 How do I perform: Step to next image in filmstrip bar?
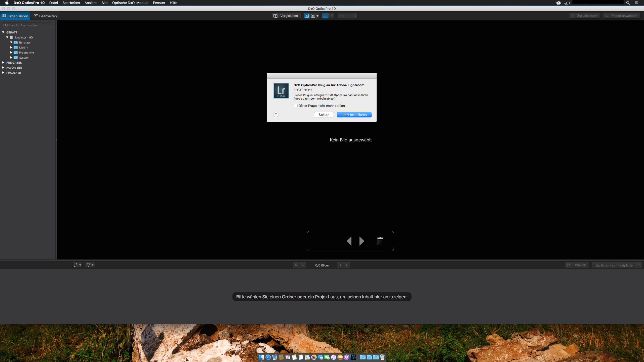pos(341,265)
